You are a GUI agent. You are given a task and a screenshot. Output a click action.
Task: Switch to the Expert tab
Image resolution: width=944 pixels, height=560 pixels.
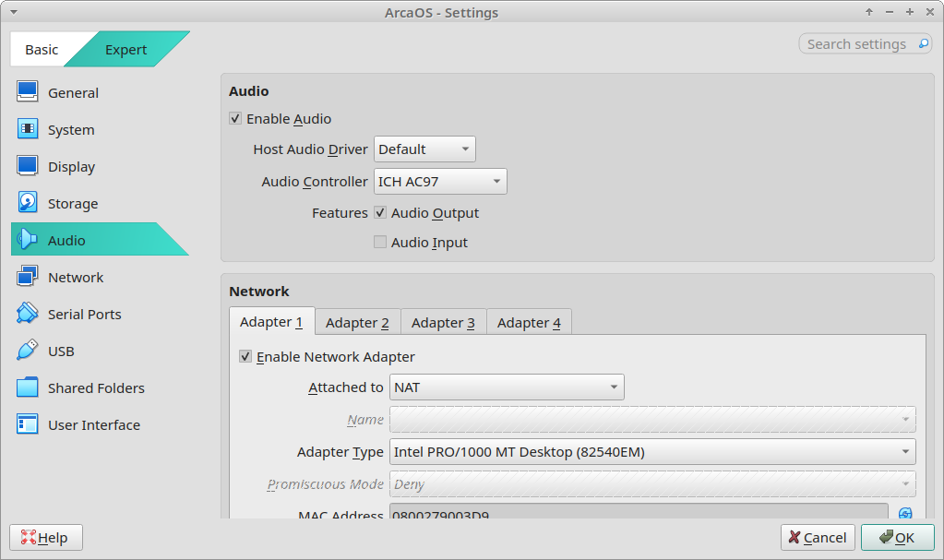125,50
